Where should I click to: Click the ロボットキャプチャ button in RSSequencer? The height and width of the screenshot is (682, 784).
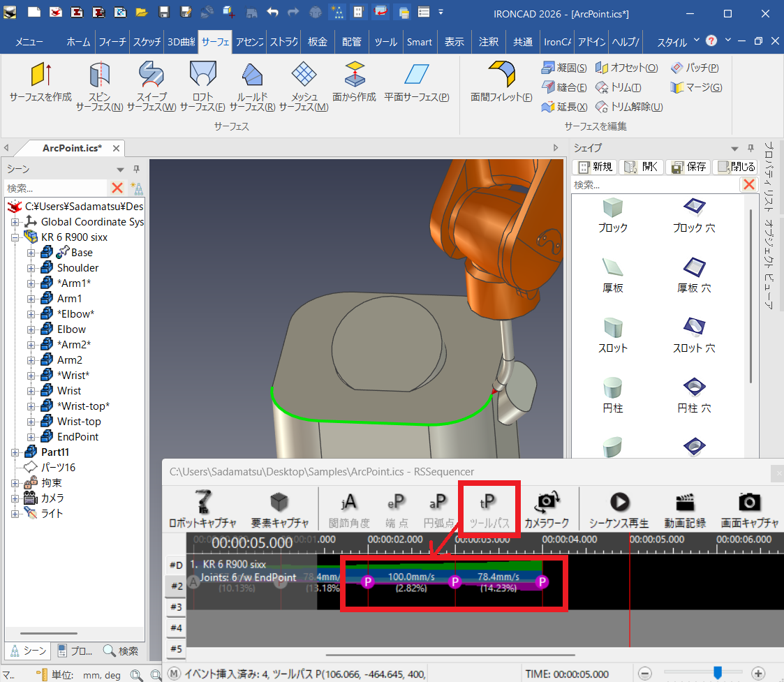coord(202,509)
